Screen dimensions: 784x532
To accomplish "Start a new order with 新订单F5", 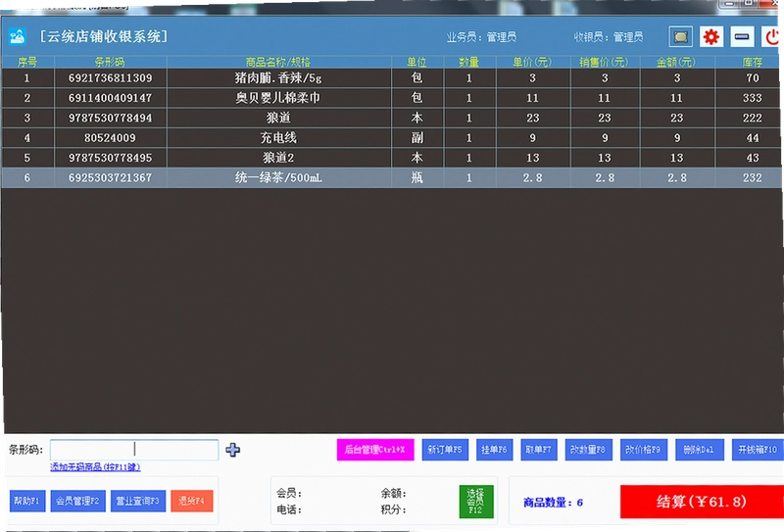I will tap(445, 450).
